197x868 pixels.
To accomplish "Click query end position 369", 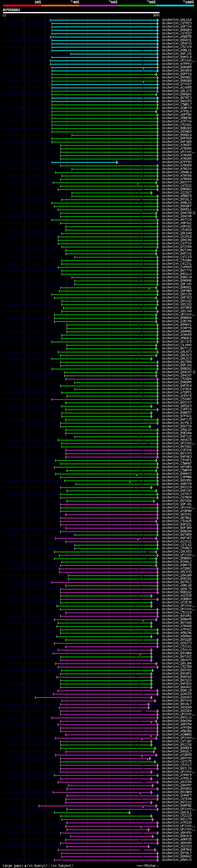I will (x=155, y=15).
